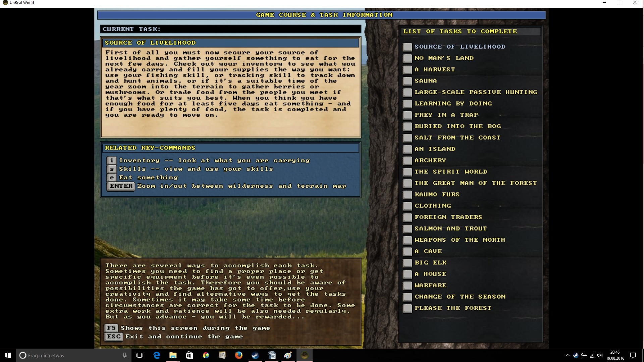644x362 pixels.
Task: Click the 's' Skills key icon
Action: point(112,169)
